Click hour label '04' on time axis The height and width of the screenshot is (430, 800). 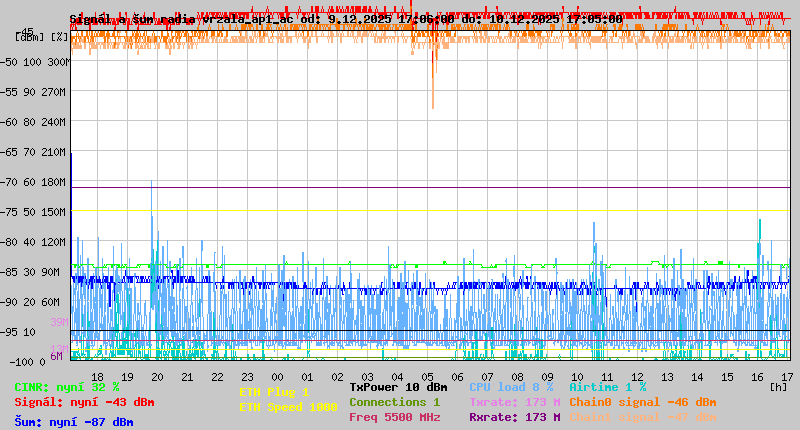click(x=397, y=377)
